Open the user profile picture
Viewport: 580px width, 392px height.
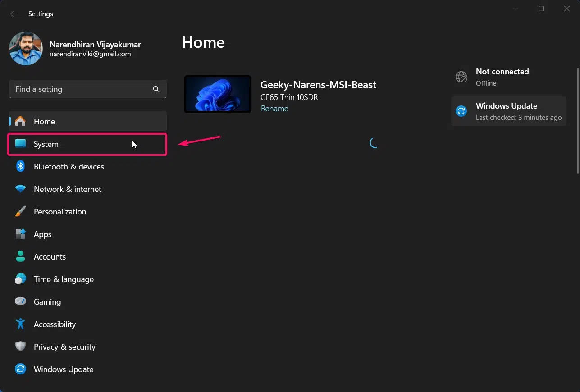(26, 49)
